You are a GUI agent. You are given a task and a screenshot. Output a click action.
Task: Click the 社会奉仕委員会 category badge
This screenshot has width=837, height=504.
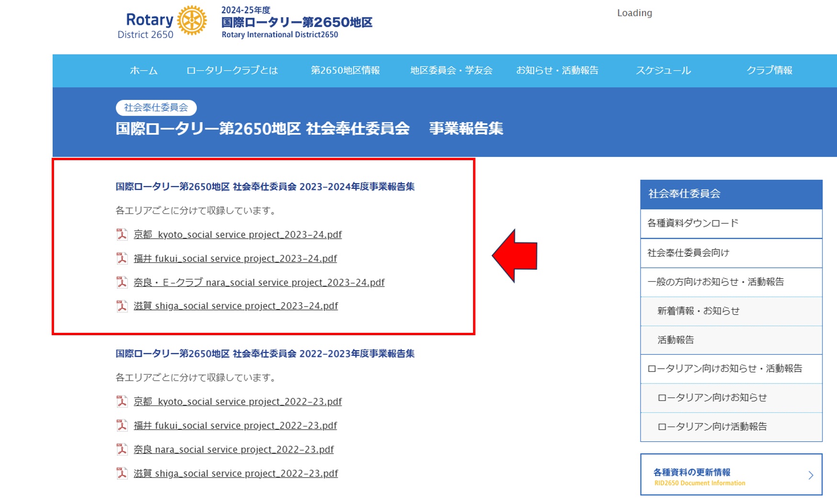156,108
